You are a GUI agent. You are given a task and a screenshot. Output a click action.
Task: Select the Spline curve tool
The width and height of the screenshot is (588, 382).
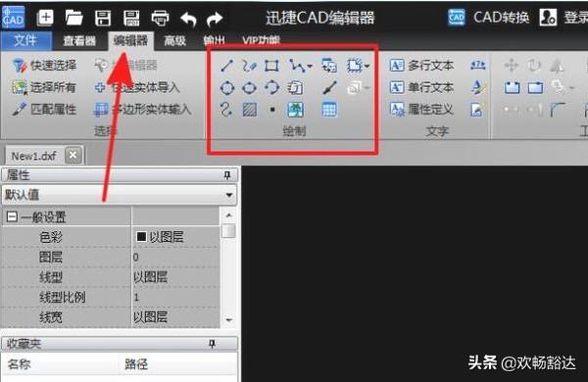(x=226, y=110)
